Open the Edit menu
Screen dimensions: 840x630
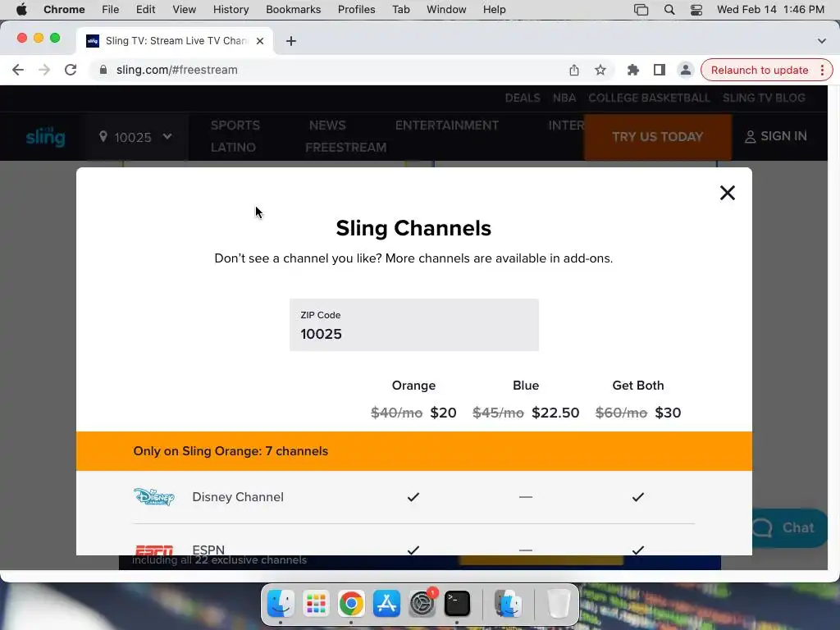click(x=146, y=10)
